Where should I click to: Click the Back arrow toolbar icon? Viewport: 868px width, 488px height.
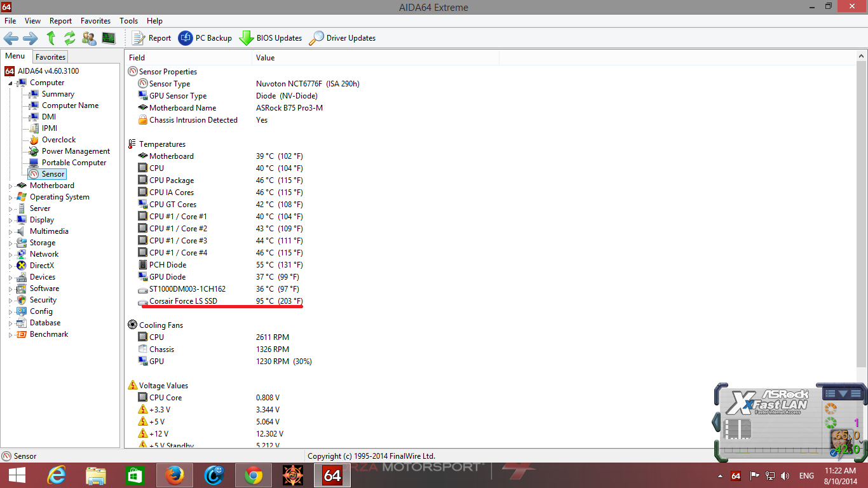pos(11,38)
